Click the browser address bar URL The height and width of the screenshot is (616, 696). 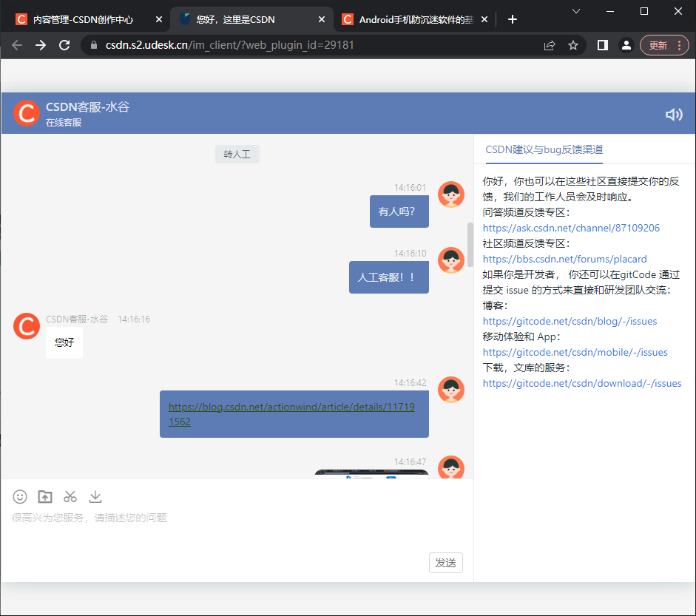click(x=229, y=45)
